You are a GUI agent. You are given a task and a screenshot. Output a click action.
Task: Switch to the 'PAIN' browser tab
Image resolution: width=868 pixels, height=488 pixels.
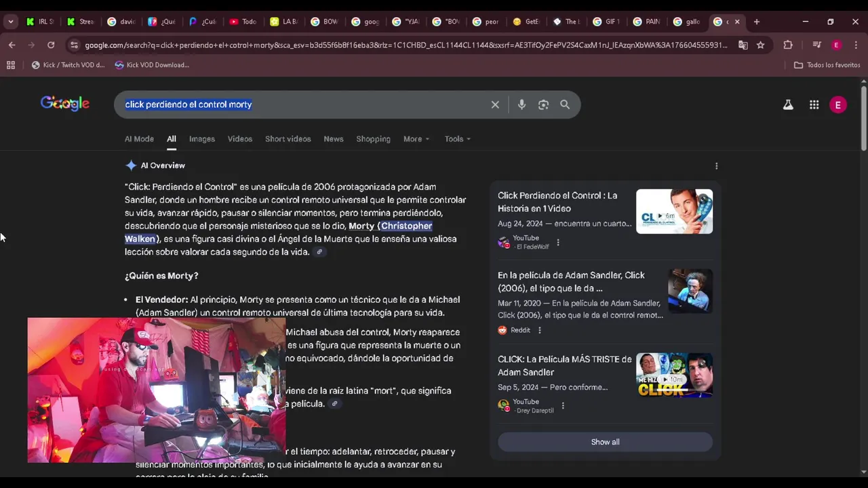point(646,22)
